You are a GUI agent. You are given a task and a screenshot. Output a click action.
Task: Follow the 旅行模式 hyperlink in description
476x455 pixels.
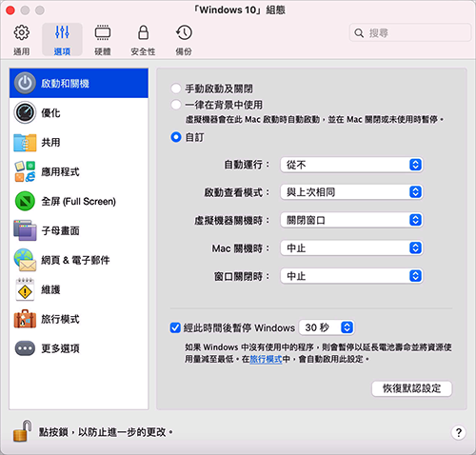[266, 359]
